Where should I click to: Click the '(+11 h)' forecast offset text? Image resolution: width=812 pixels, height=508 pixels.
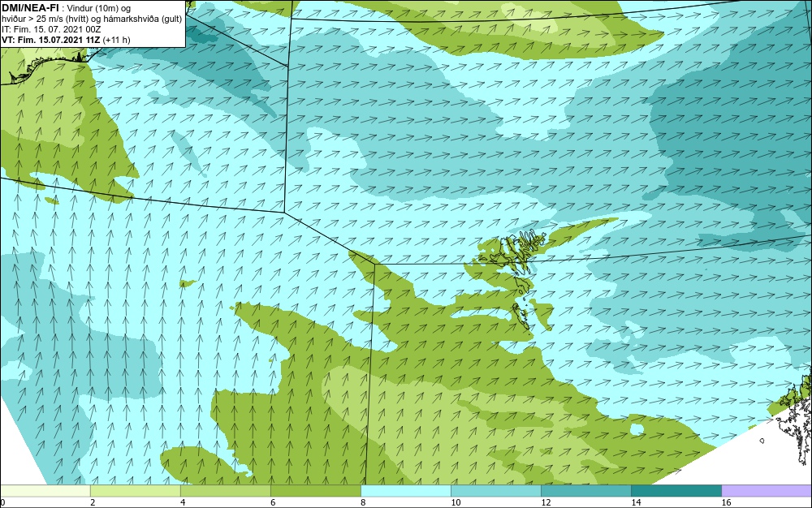116,40
